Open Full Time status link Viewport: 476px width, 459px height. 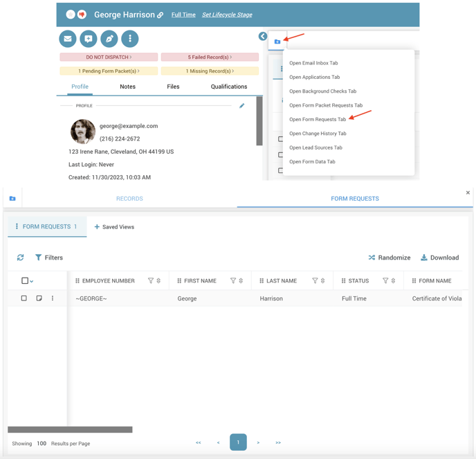(183, 15)
